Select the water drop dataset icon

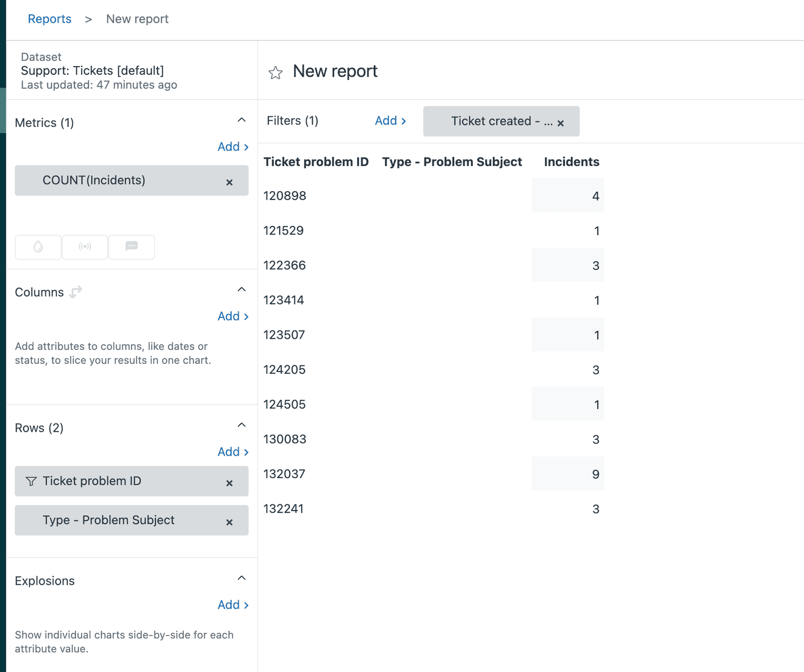pos(38,247)
